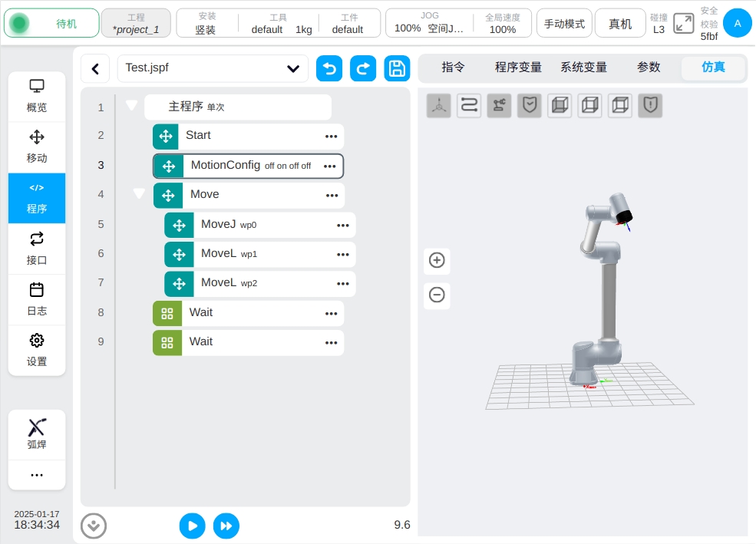The width and height of the screenshot is (756, 544).
Task: Open the arc welding (弧焊) panel
Action: [37, 434]
